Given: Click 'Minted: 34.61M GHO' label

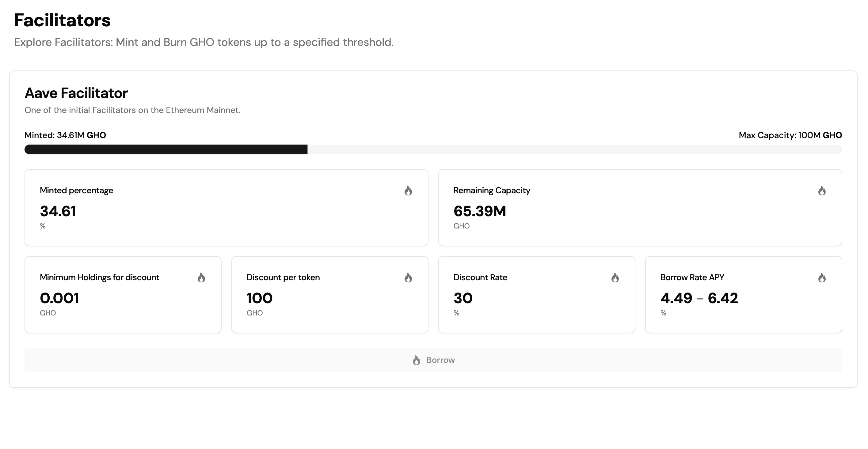Looking at the screenshot, I should point(65,135).
